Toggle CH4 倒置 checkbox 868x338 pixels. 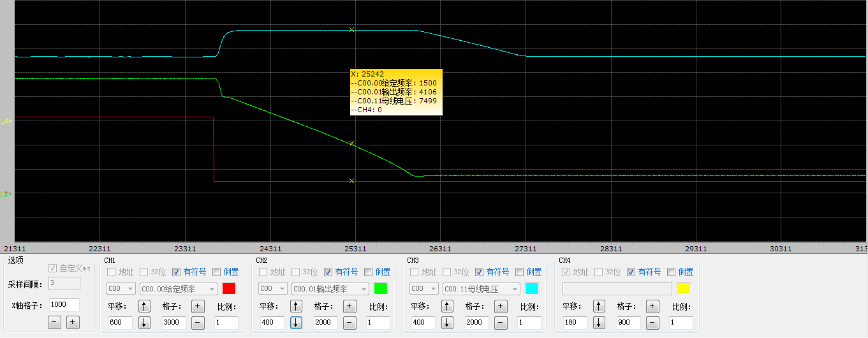coord(671,272)
